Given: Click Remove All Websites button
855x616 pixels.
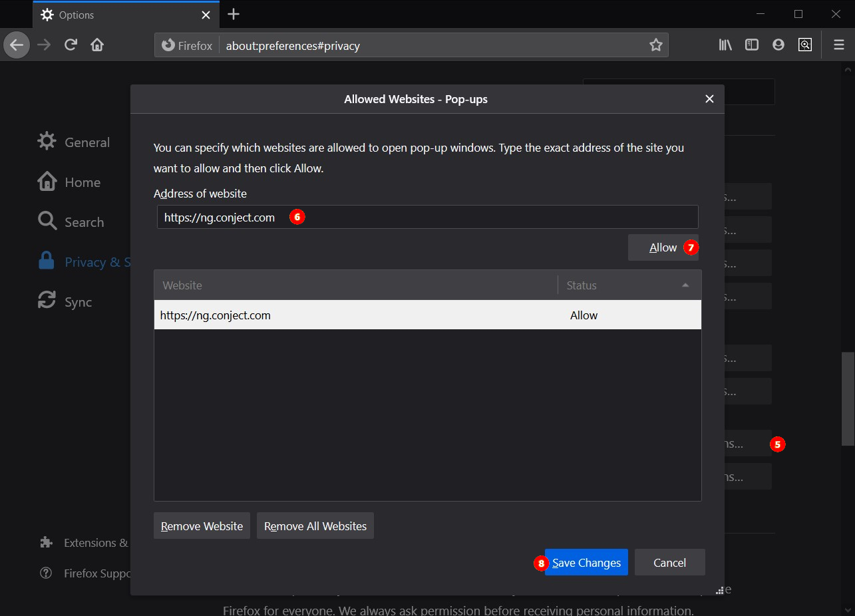Looking at the screenshot, I should [315, 526].
